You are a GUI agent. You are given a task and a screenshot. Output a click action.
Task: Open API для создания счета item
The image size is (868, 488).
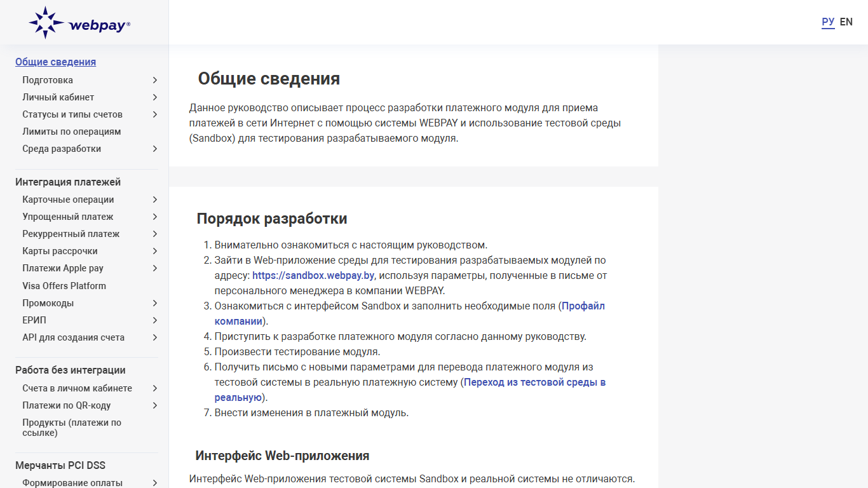tap(74, 337)
